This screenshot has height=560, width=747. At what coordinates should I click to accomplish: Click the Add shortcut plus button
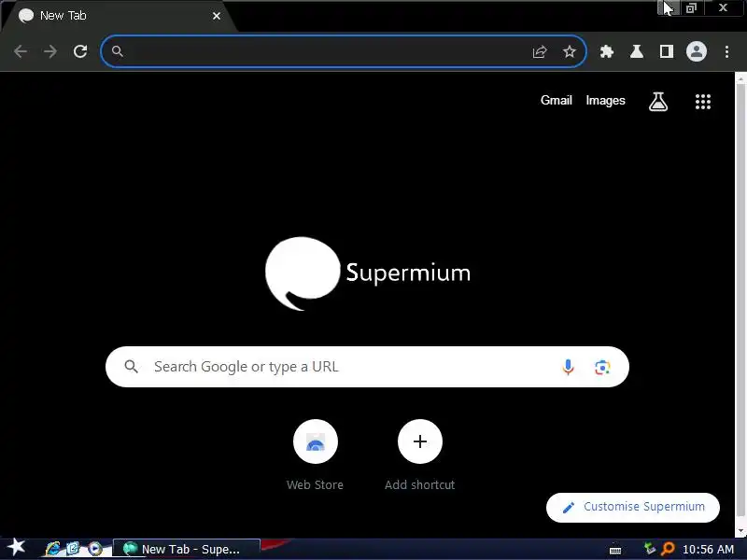click(x=419, y=441)
